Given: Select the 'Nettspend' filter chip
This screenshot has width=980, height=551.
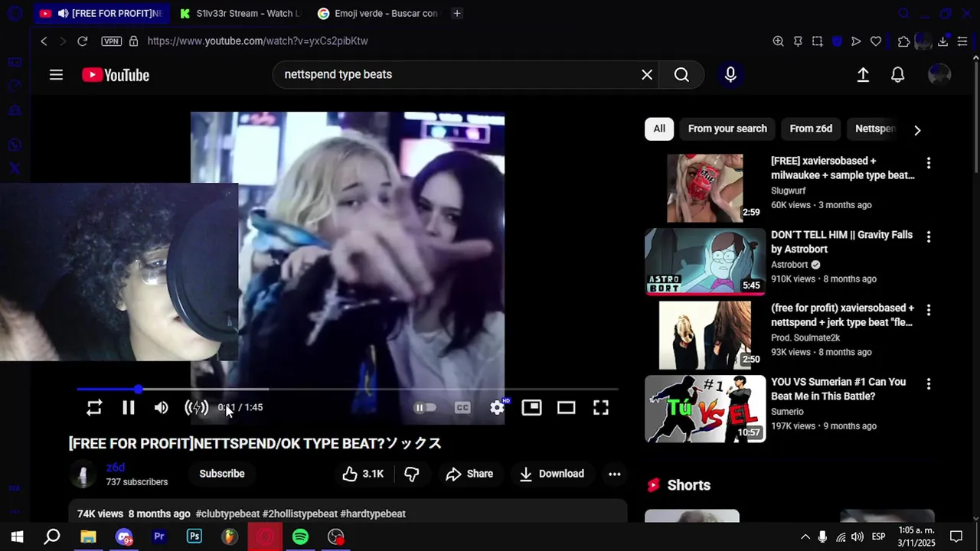Looking at the screenshot, I should pyautogui.click(x=875, y=129).
